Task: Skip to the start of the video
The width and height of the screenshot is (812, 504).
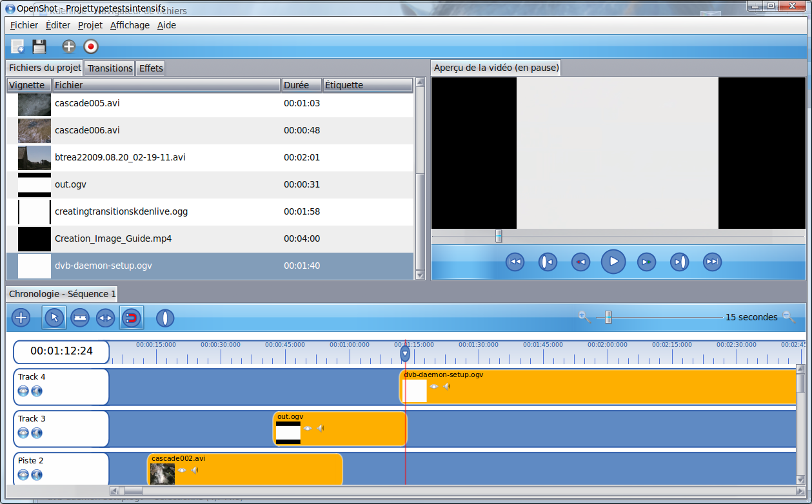Action: click(x=515, y=262)
